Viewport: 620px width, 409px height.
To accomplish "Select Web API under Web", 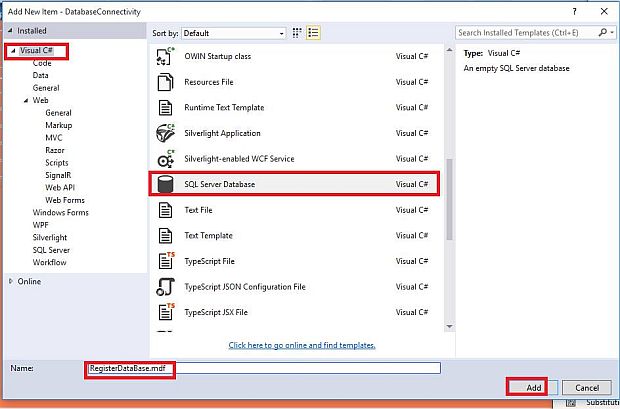I will [x=60, y=187].
